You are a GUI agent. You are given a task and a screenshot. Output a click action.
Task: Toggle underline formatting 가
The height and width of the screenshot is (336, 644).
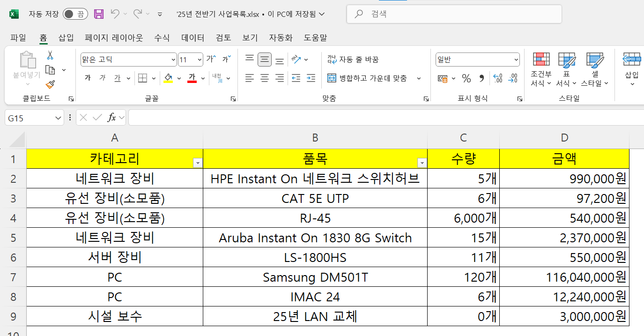(117, 78)
